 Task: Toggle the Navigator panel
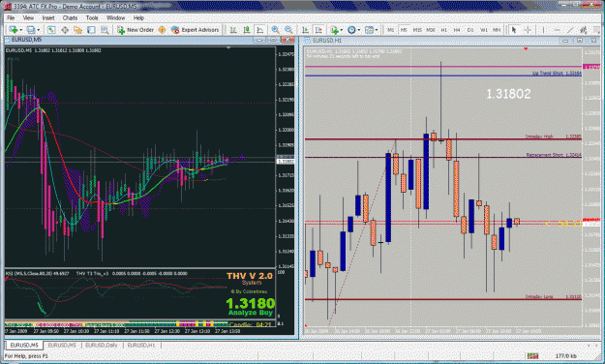pyautogui.click(x=78, y=30)
